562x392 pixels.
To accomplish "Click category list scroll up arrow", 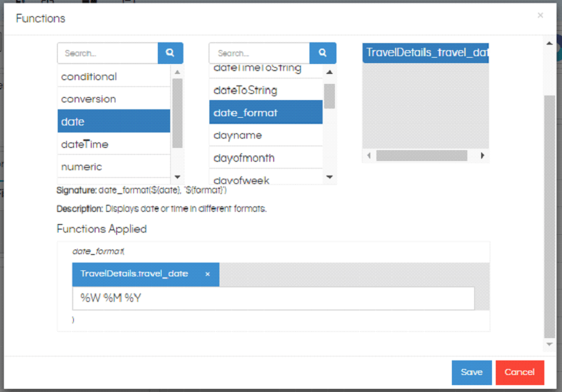I will pyautogui.click(x=177, y=72).
